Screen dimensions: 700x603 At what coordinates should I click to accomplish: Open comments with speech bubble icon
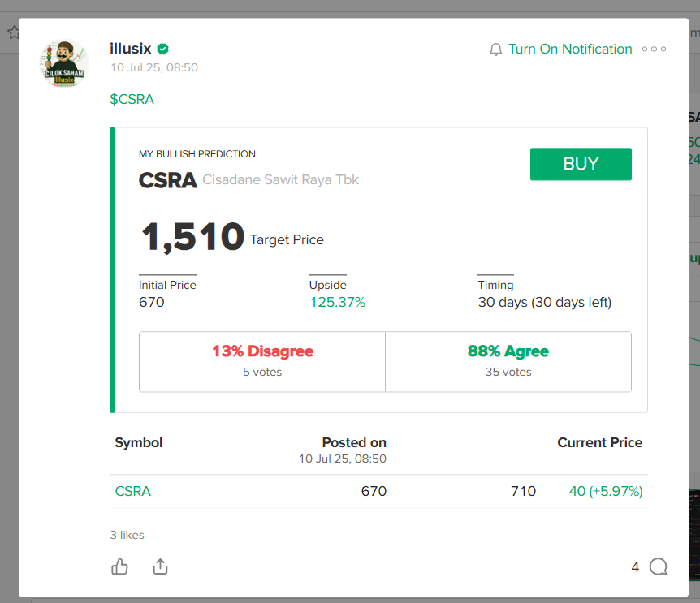point(658,566)
